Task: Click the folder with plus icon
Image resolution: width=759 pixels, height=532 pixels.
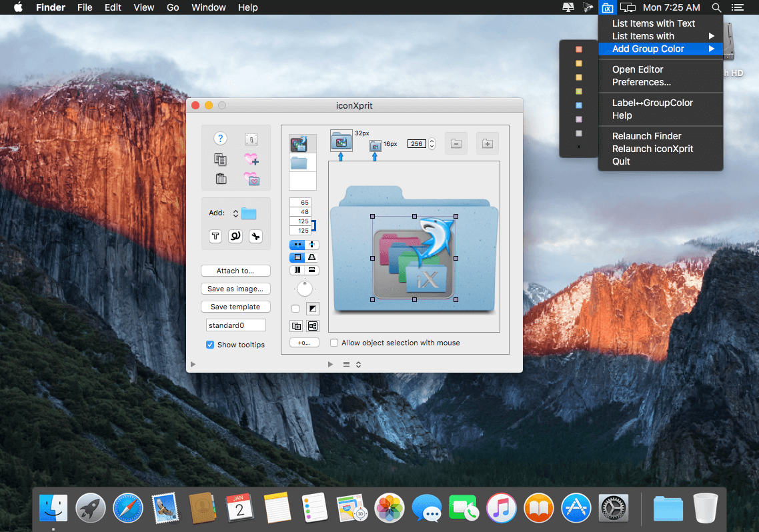Action: (488, 143)
